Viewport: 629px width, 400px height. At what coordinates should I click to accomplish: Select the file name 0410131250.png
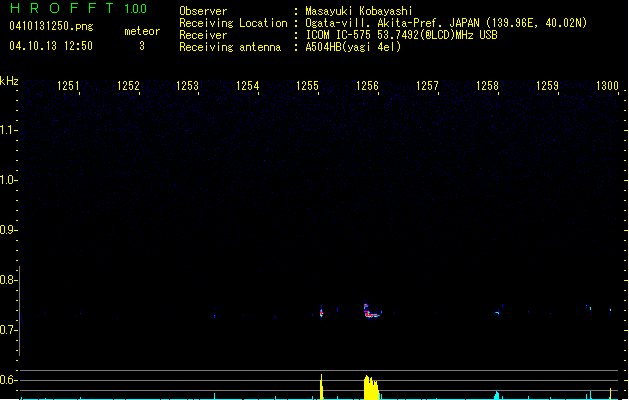(51, 26)
